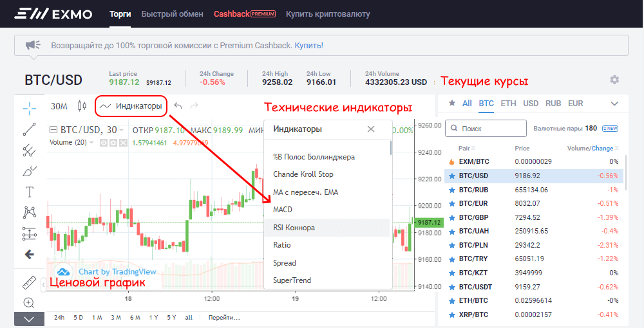Select RSI Коннора indicator
The image size is (644, 328).
coord(327,228)
